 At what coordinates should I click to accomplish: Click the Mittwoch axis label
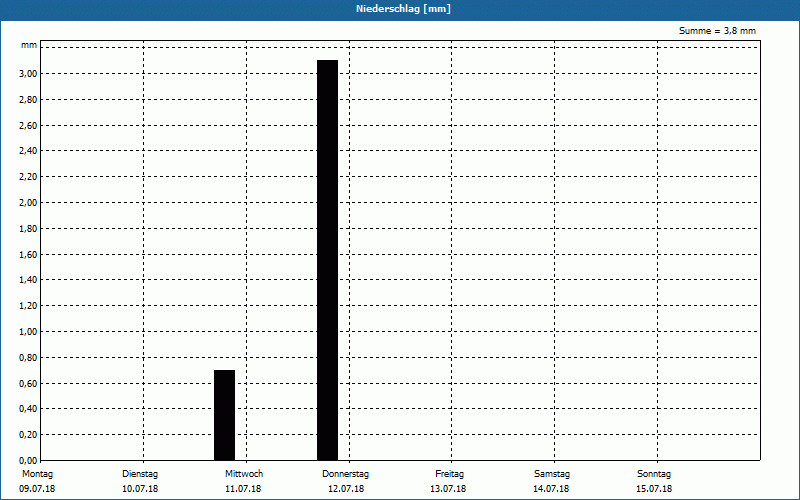(244, 474)
